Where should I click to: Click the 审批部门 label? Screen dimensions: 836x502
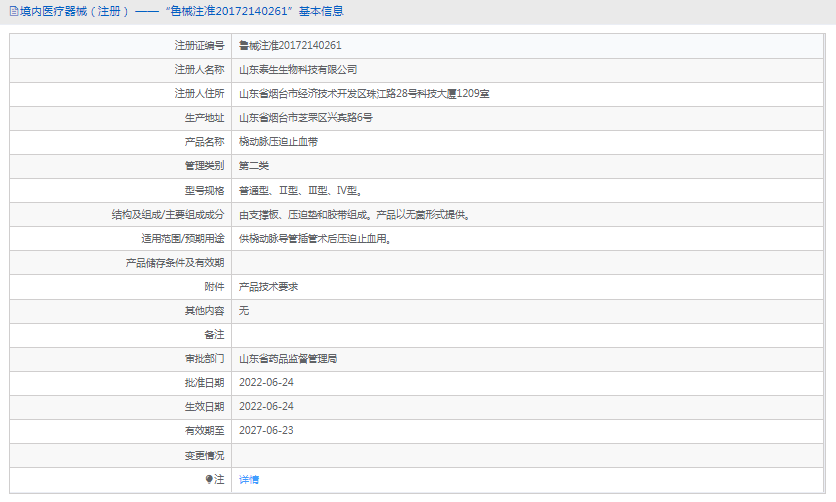[204, 359]
